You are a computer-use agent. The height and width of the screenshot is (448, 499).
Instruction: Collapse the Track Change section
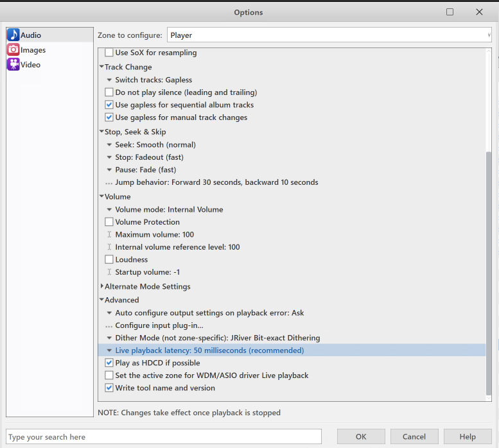click(101, 67)
